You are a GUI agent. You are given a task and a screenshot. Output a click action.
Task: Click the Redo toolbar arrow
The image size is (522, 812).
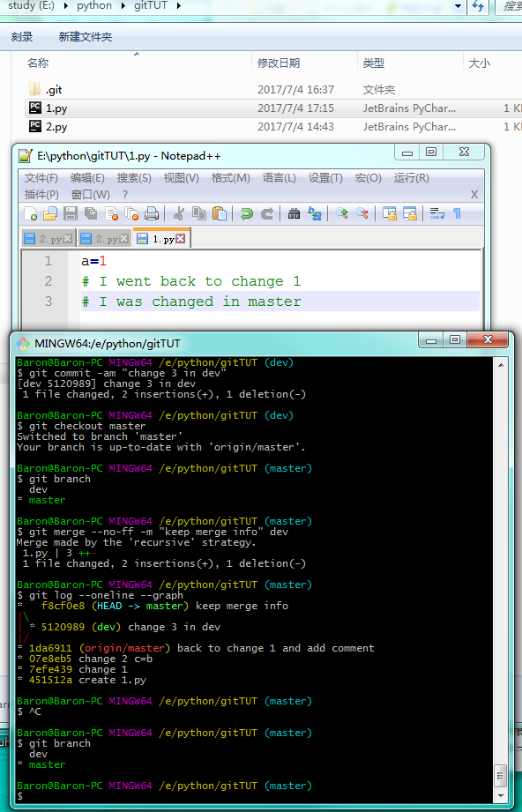click(x=266, y=213)
